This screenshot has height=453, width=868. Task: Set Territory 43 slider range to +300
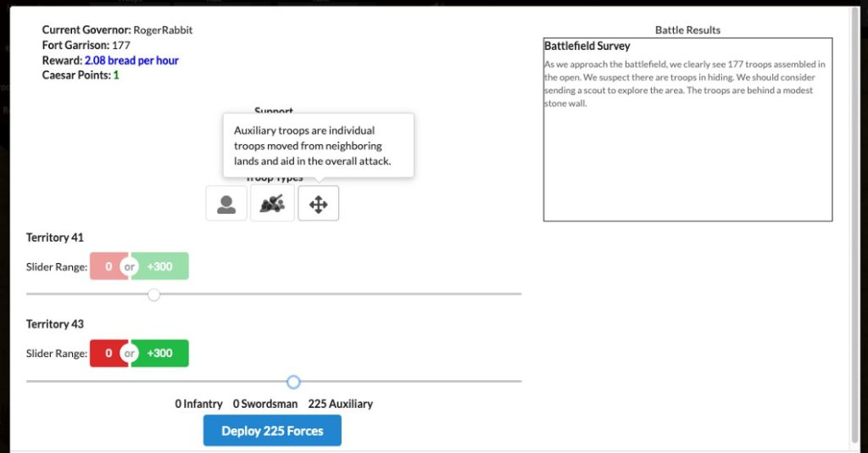pos(163,353)
